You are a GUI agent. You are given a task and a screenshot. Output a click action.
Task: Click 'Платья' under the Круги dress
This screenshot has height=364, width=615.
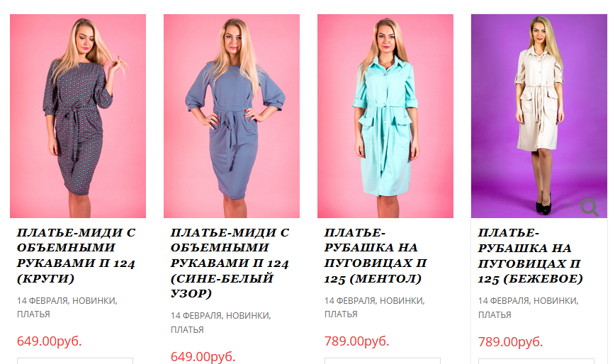click(x=33, y=314)
